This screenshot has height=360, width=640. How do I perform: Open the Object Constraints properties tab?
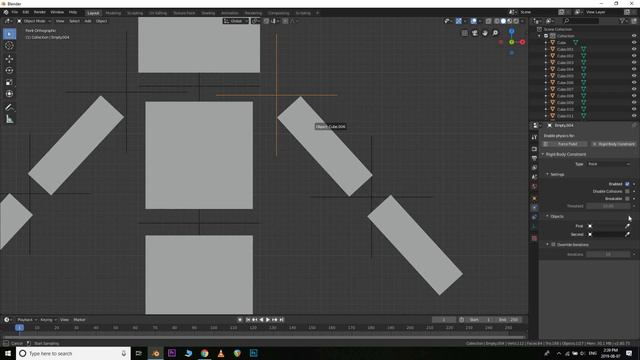click(x=534, y=217)
